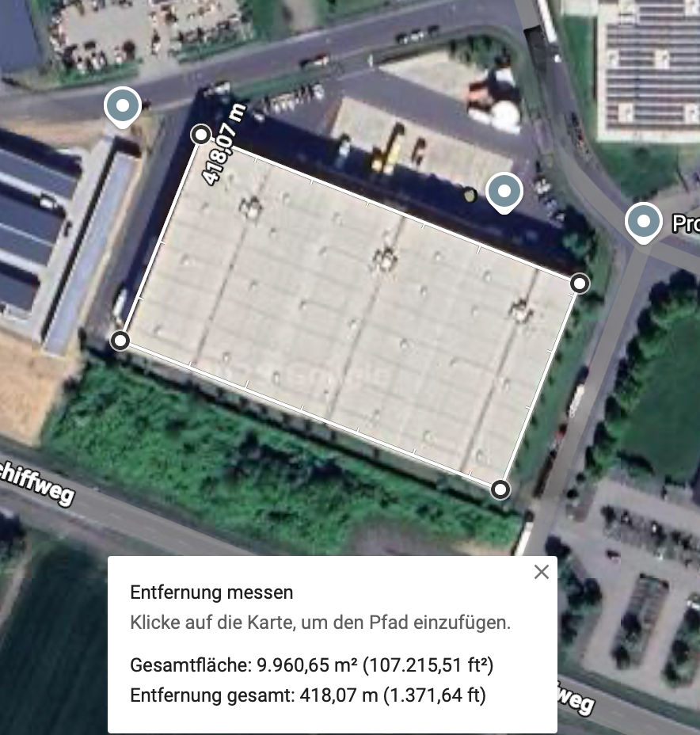
Task: Click the Entfernung gesamt distance result line
Action: pyautogui.click(x=308, y=695)
